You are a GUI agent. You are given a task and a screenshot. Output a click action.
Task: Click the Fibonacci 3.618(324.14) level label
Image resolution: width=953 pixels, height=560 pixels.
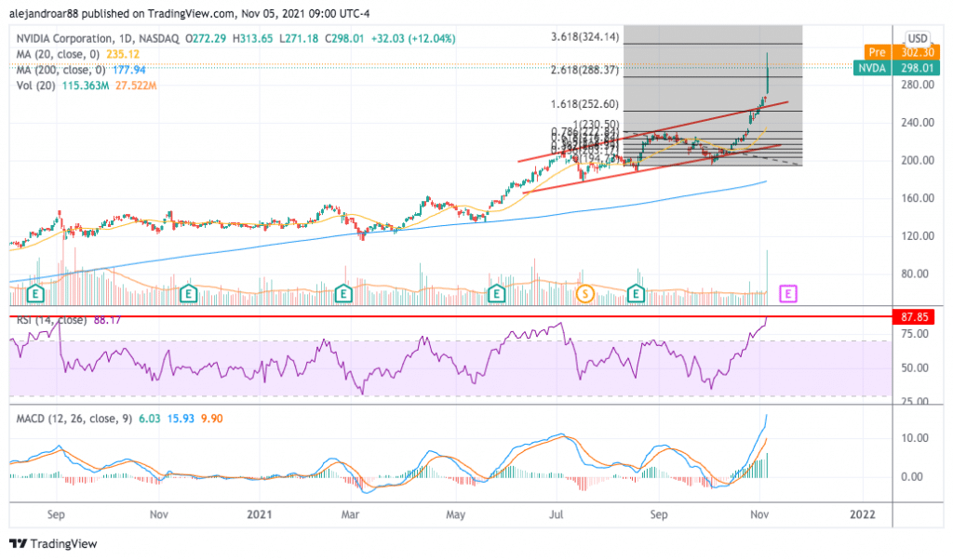(584, 37)
